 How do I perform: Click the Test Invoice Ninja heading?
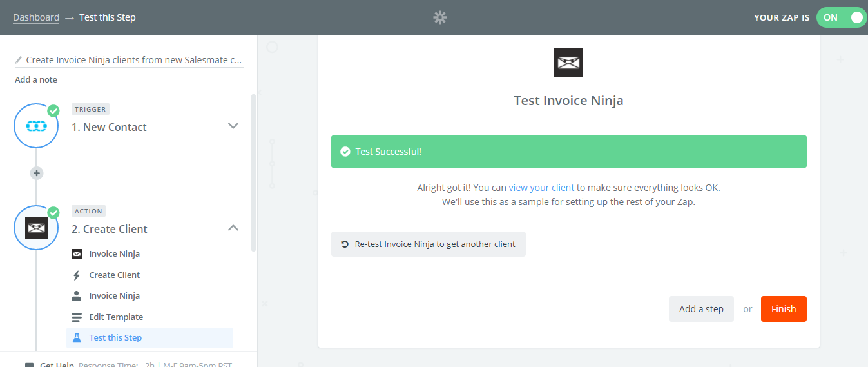coord(568,101)
